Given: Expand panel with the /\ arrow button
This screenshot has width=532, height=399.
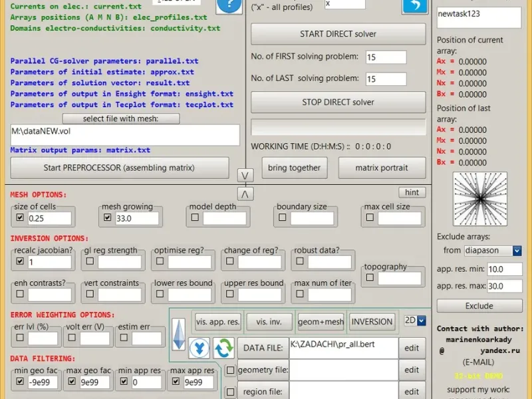Looking at the screenshot, I should click(245, 194).
